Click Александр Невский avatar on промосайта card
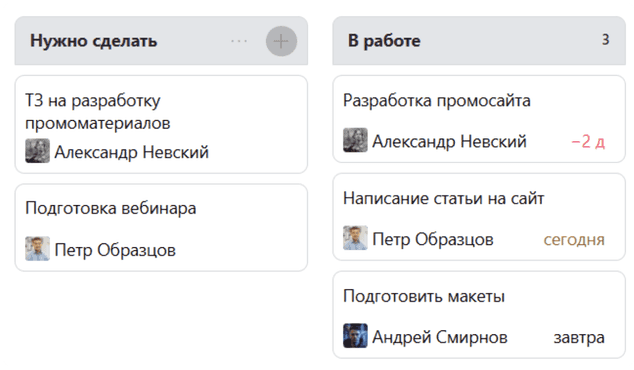Viewport: 634px width, 370px height. coord(355,140)
